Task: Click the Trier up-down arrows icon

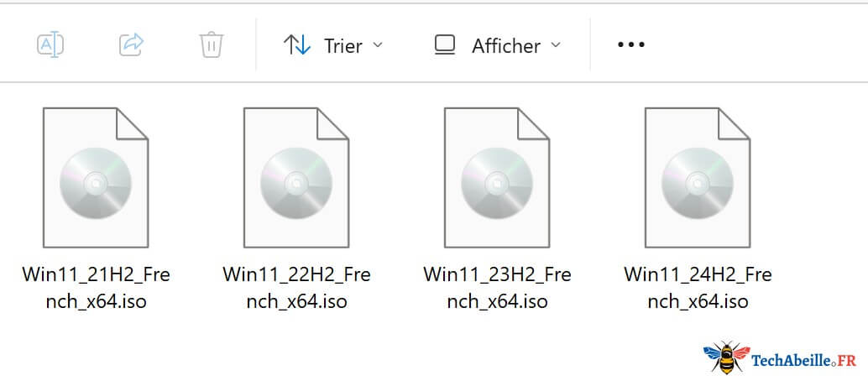Action: 297,44
